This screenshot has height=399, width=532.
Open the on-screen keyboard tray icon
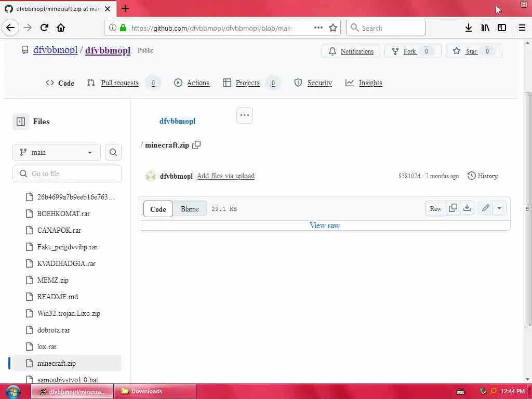pos(460,392)
